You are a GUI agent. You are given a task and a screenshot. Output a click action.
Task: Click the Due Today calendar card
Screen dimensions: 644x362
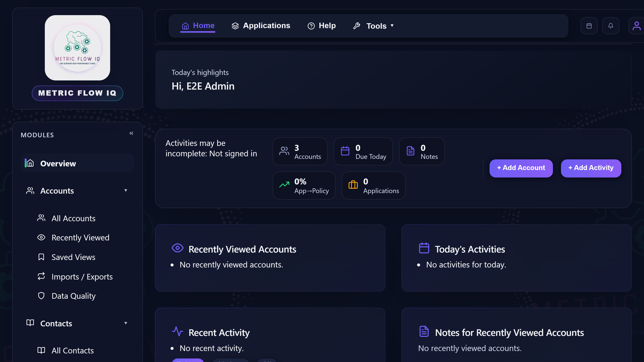[x=363, y=151]
